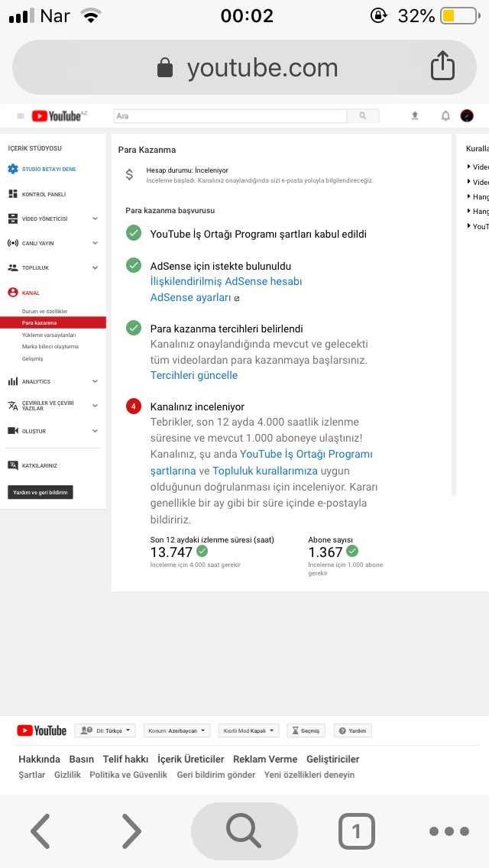This screenshot has width=489, height=868.
Task: Click the Video Yöneticisi icon
Action: [x=13, y=219]
